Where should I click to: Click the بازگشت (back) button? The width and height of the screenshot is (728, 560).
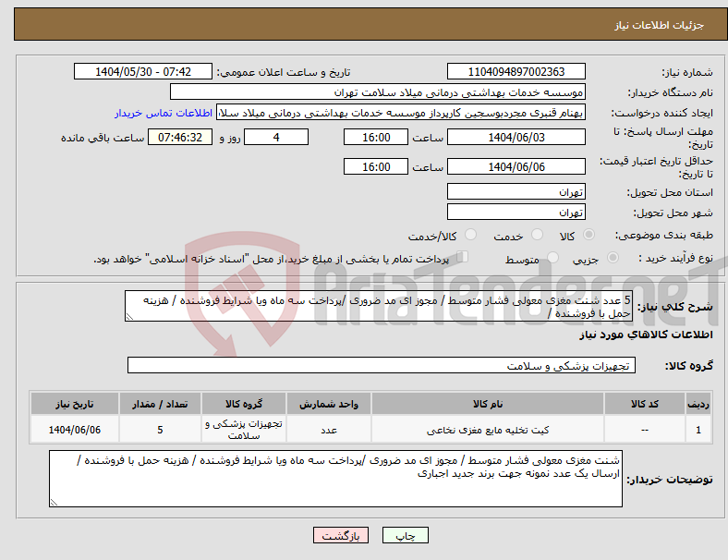pyautogui.click(x=341, y=535)
